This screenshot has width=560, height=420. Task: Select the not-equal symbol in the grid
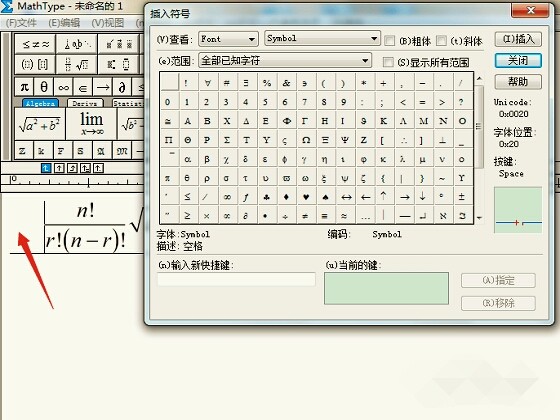coord(305,216)
